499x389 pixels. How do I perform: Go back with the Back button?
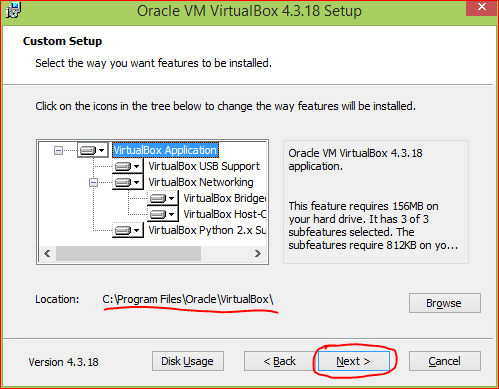279,361
